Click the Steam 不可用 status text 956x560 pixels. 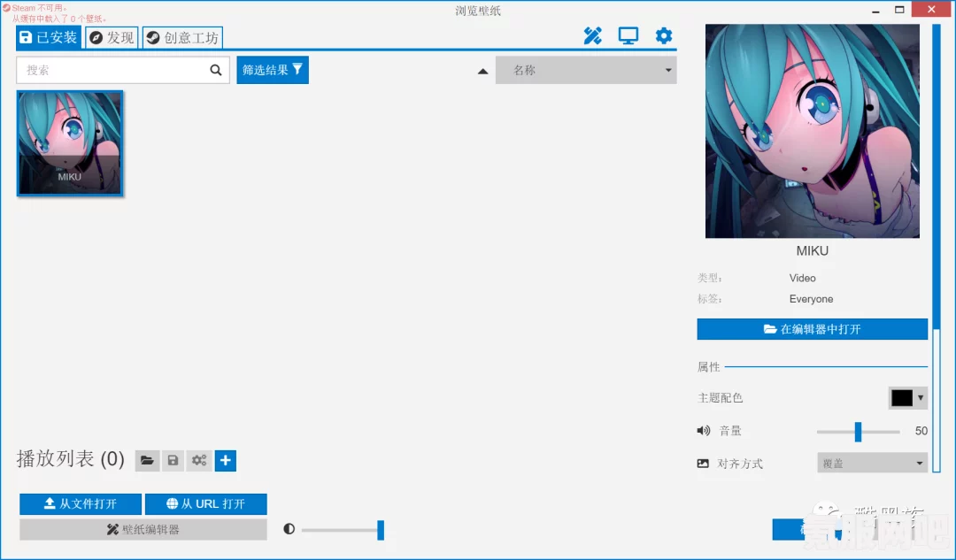click(x=38, y=8)
